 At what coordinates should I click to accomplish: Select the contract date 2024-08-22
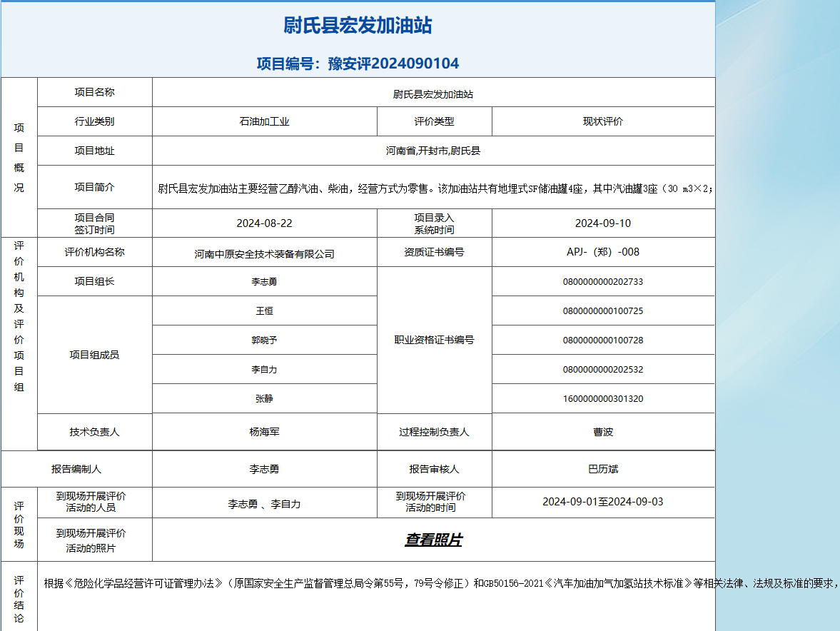(x=264, y=223)
